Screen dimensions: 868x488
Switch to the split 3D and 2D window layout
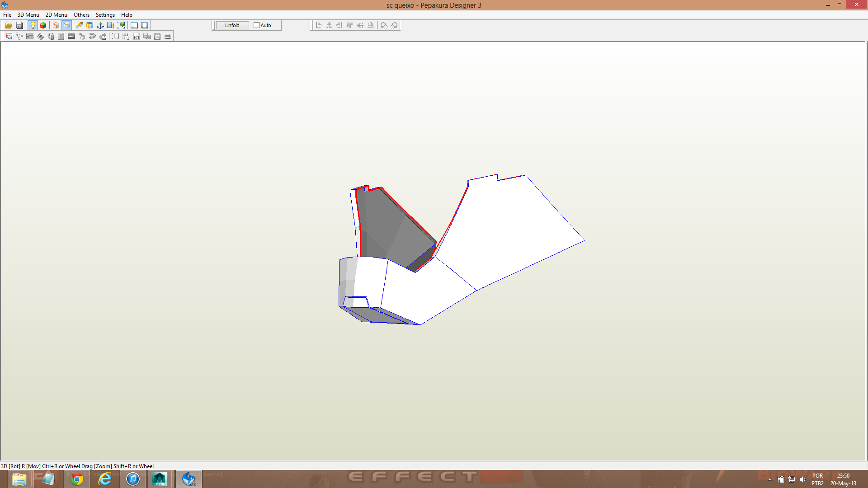(x=134, y=25)
